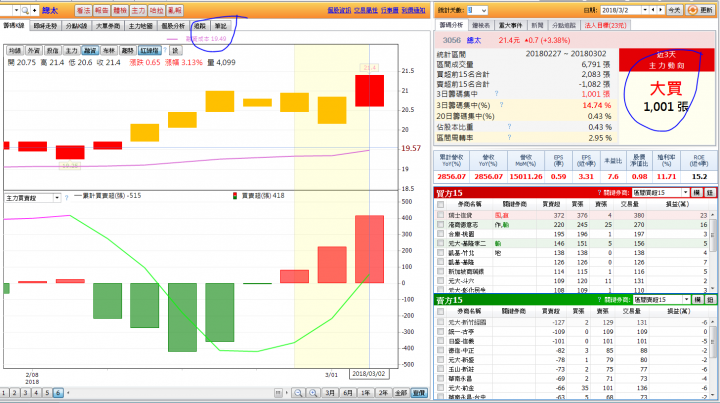Switch to the 主力地圖 tab
720x403 pixels.
141,26
